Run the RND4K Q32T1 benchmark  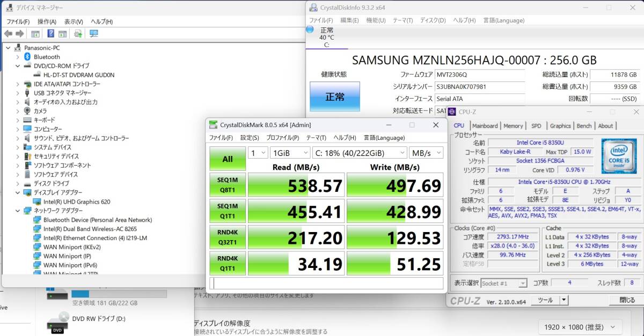click(228, 236)
